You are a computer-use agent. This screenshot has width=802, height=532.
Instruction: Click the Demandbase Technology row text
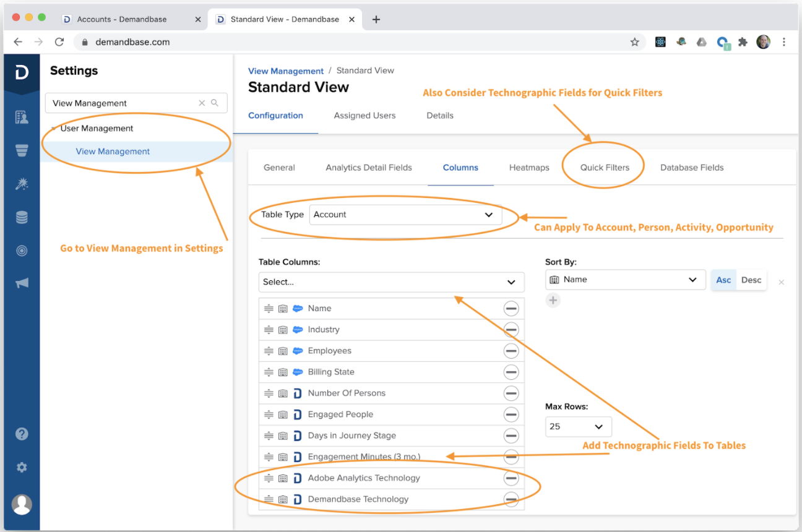click(358, 499)
